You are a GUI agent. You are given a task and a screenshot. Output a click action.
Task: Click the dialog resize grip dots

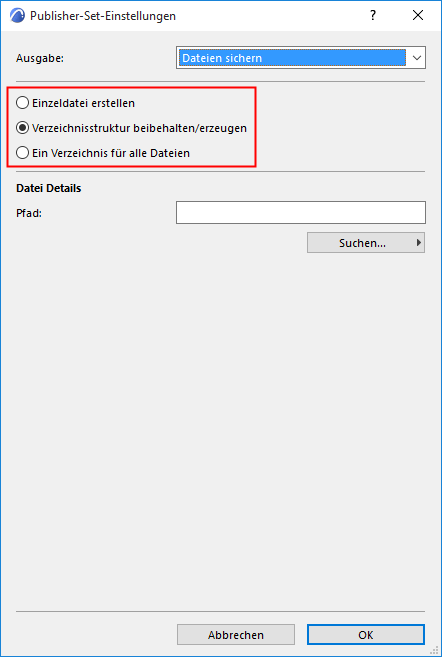pyautogui.click(x=434, y=649)
